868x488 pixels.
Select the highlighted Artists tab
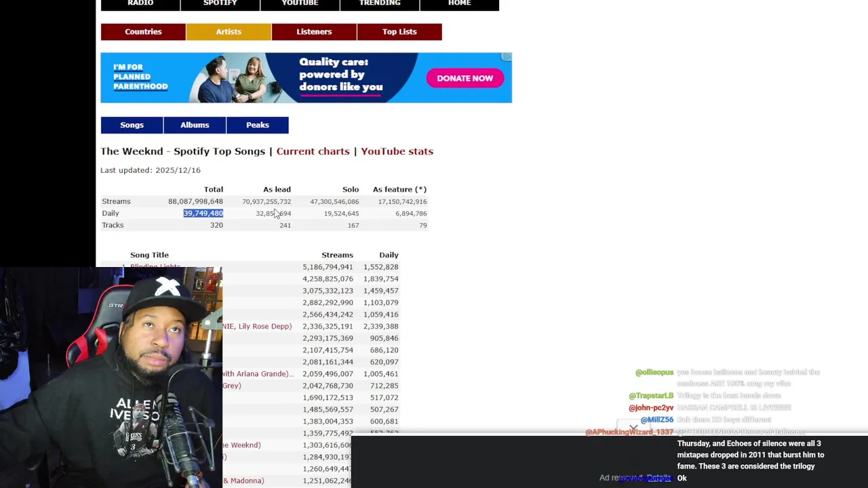pos(229,32)
